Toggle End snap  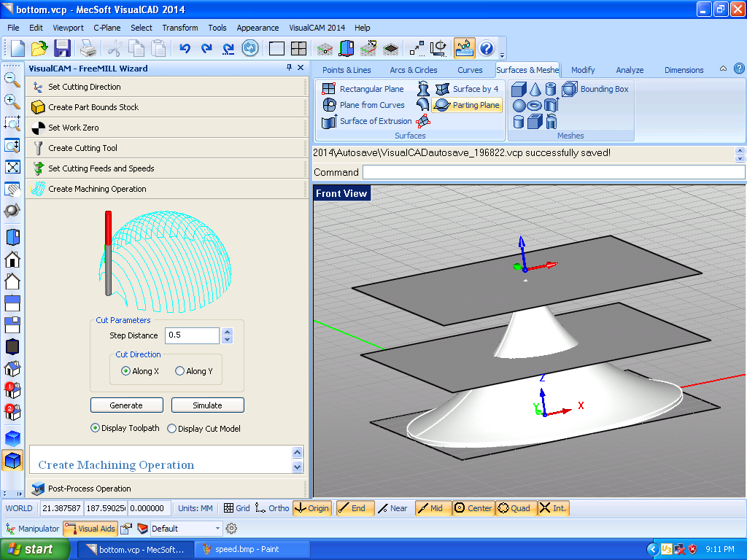pos(355,508)
